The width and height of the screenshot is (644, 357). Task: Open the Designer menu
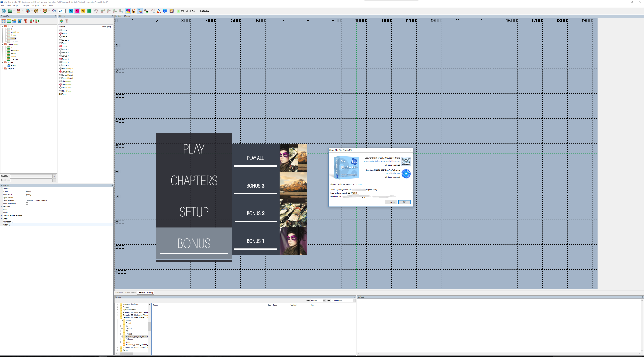pos(35,6)
